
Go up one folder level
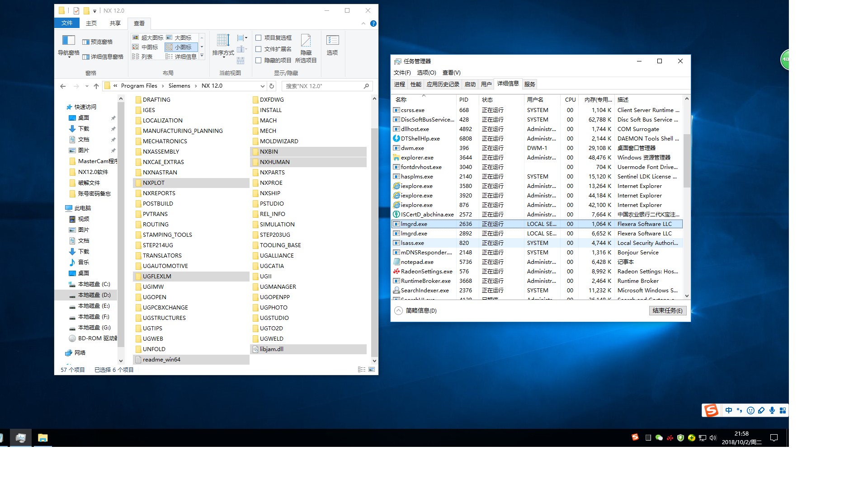tap(96, 86)
